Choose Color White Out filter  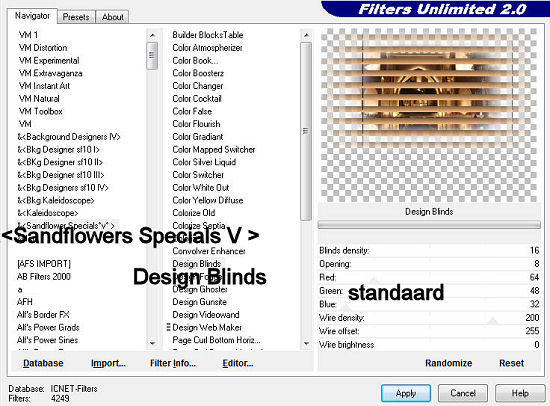(201, 188)
